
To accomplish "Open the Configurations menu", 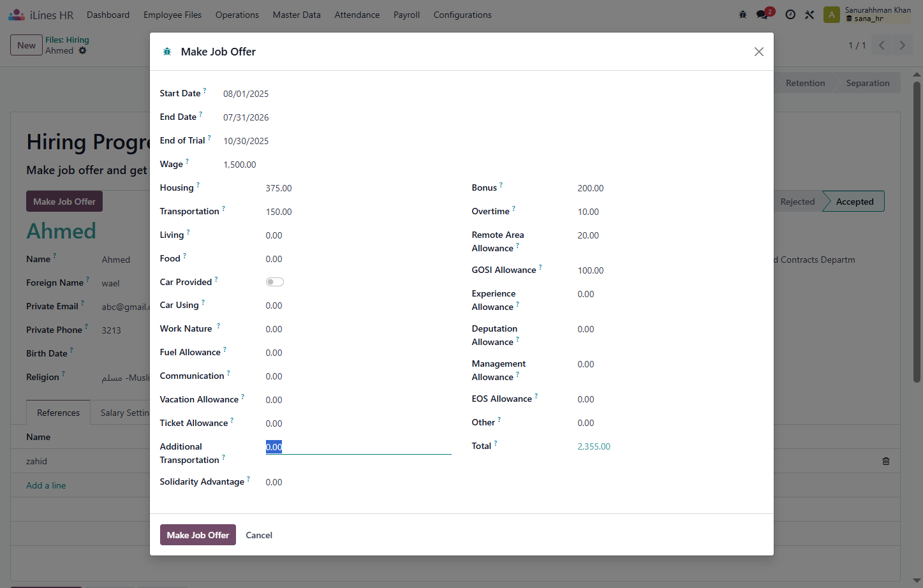I will pyautogui.click(x=462, y=15).
